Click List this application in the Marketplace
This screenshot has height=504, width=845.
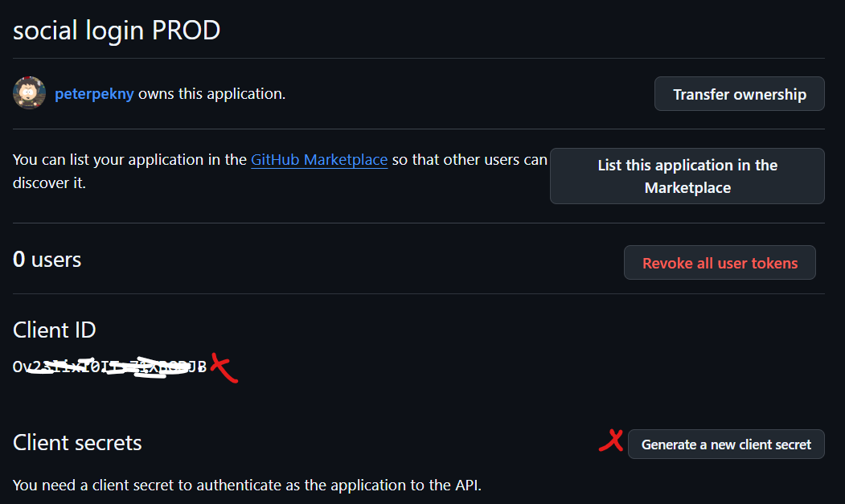[x=687, y=176]
